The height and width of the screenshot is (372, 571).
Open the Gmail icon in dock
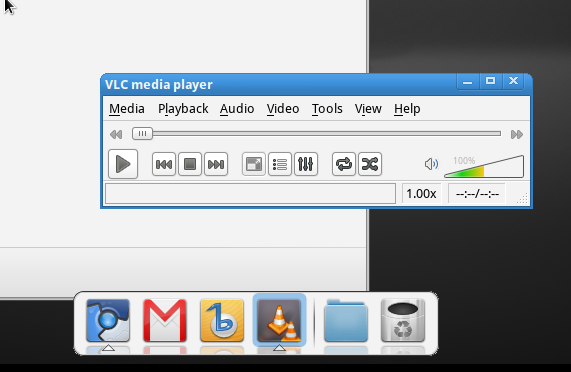point(165,321)
